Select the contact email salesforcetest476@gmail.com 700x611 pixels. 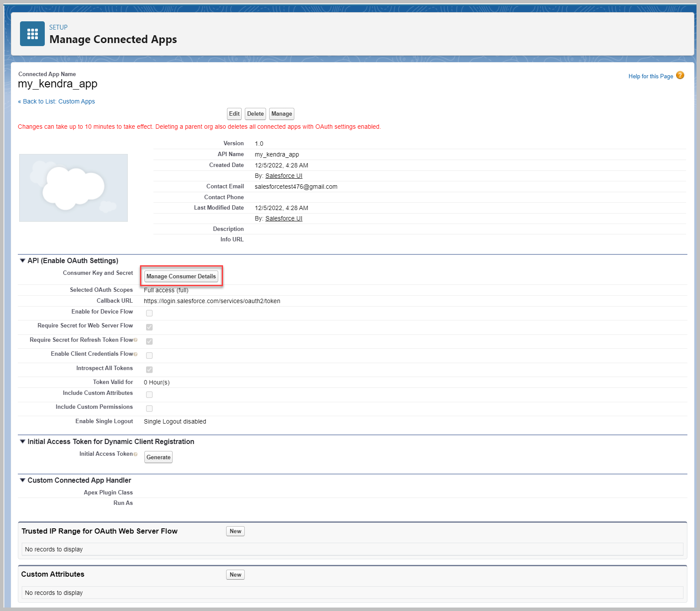pos(296,187)
